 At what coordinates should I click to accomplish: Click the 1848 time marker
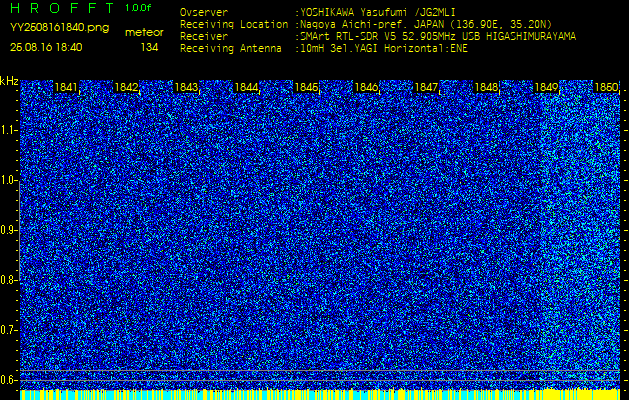[486, 87]
